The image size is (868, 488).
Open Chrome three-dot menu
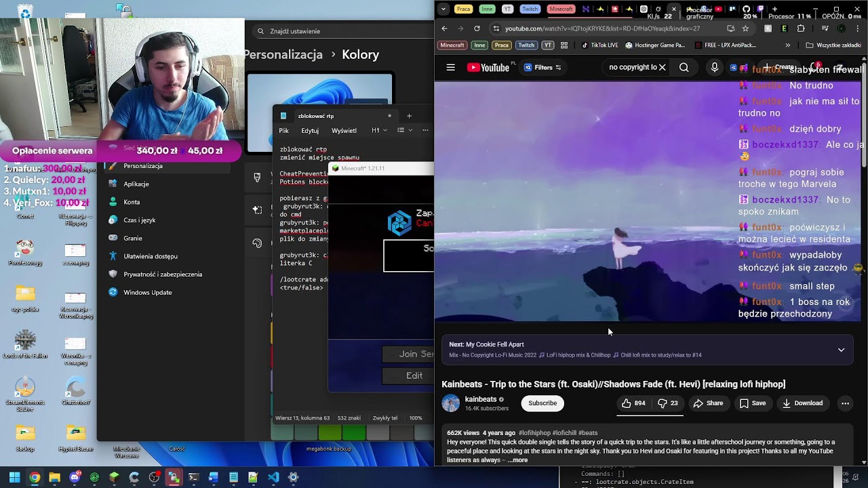coord(859,28)
